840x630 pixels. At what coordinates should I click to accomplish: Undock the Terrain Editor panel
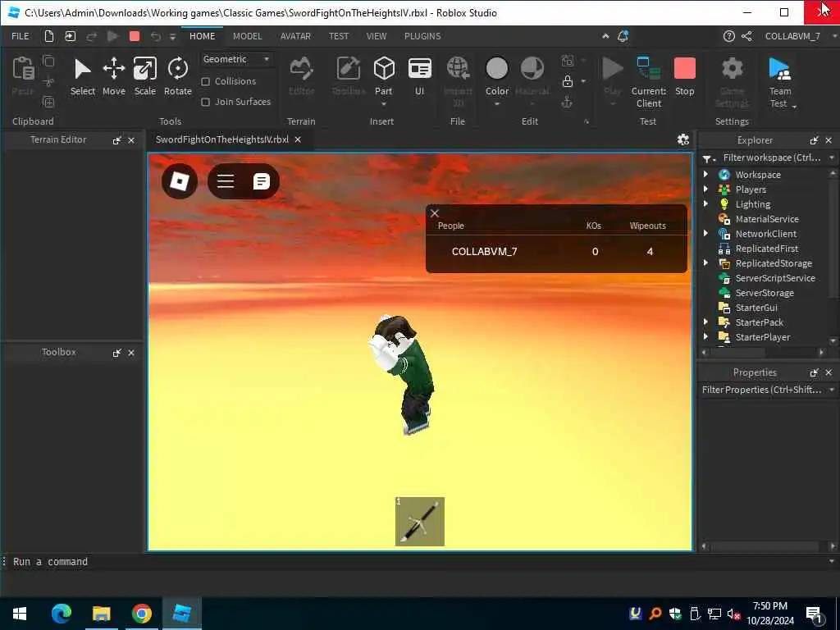tap(116, 140)
